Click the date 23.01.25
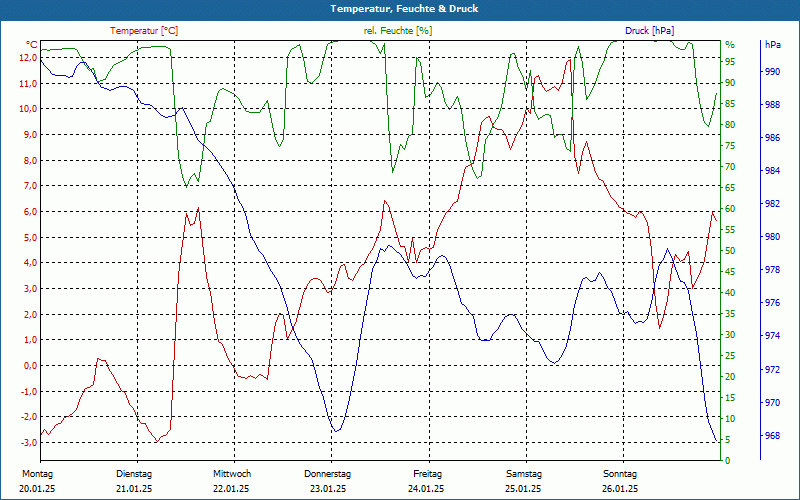The width and height of the screenshot is (800, 500). [x=328, y=489]
